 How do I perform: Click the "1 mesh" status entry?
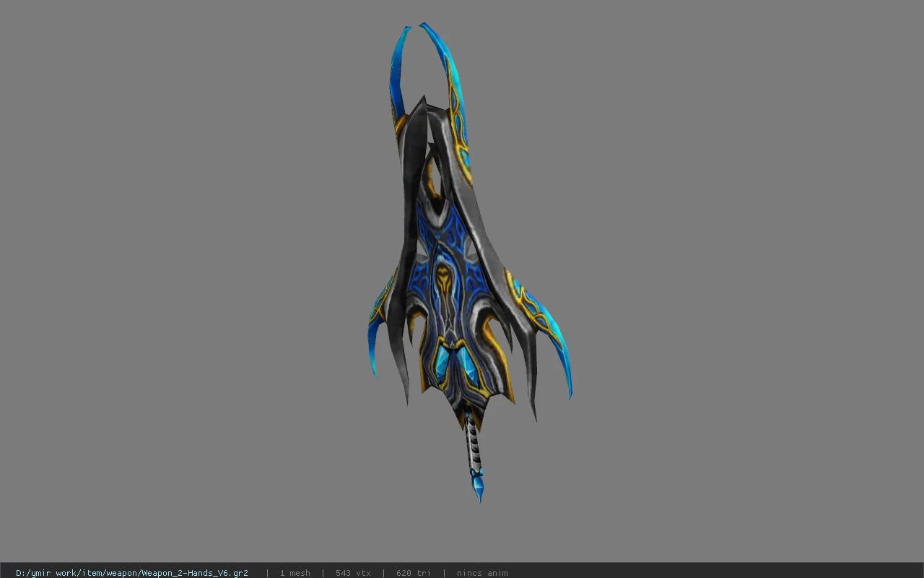pos(295,573)
